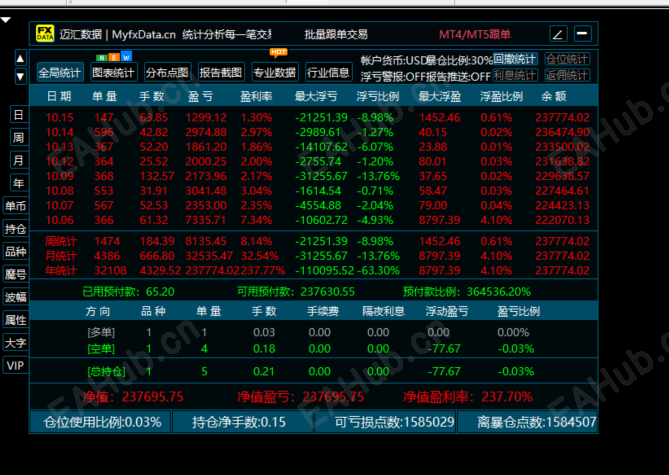Collapse the small white triangle at top-left

pyautogui.click(x=6, y=20)
